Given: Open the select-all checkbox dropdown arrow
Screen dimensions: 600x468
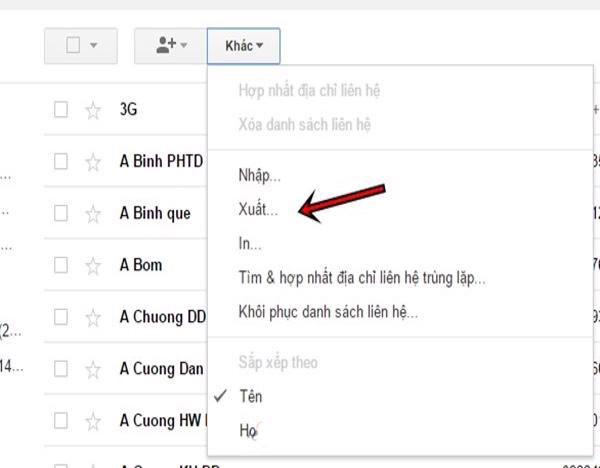Looking at the screenshot, I should (94, 45).
